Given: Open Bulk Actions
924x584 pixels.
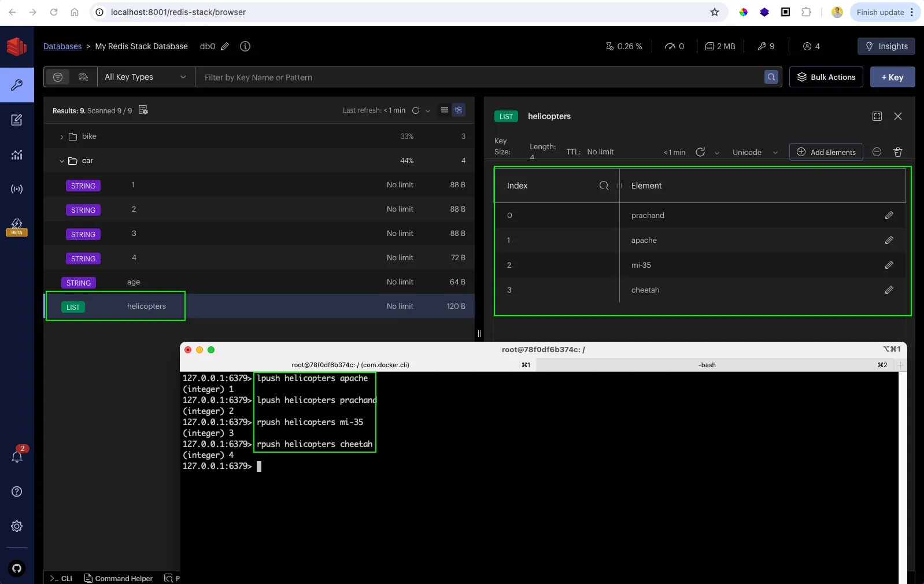Looking at the screenshot, I should (x=826, y=77).
